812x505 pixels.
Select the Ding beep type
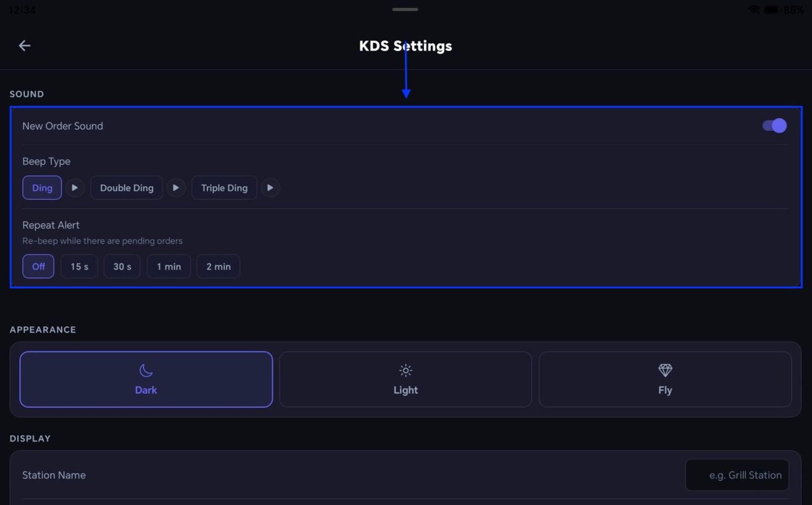tap(43, 188)
